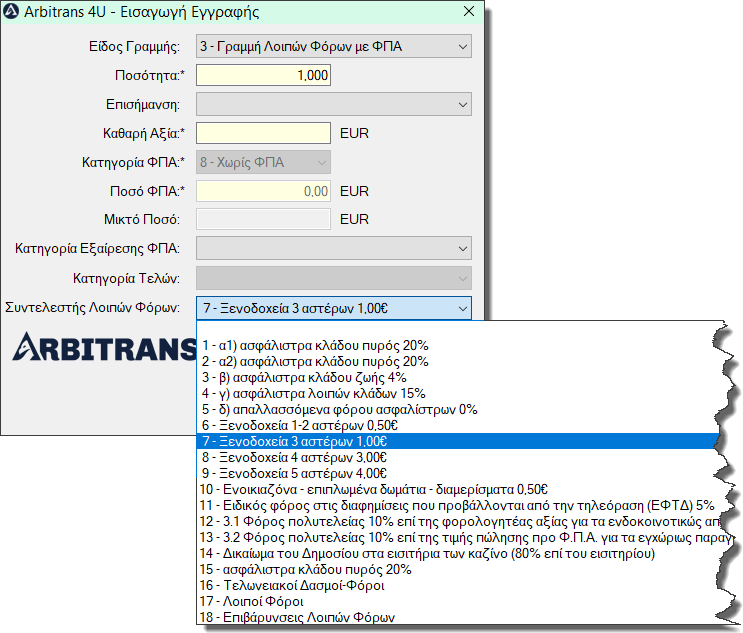Click the Ποσό ΦΠΑ field showing 0,00

point(263,191)
